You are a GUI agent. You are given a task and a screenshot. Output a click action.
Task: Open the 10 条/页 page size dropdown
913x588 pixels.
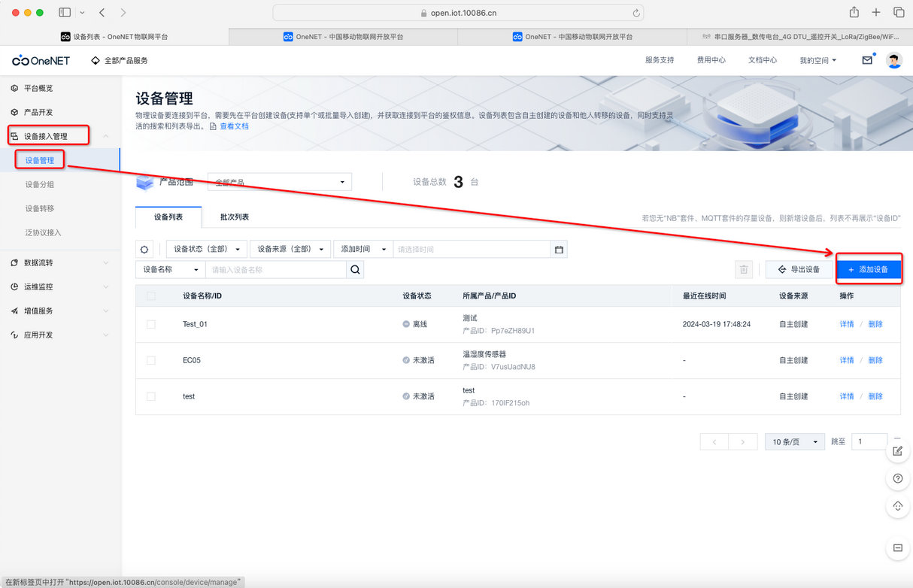pyautogui.click(x=794, y=441)
